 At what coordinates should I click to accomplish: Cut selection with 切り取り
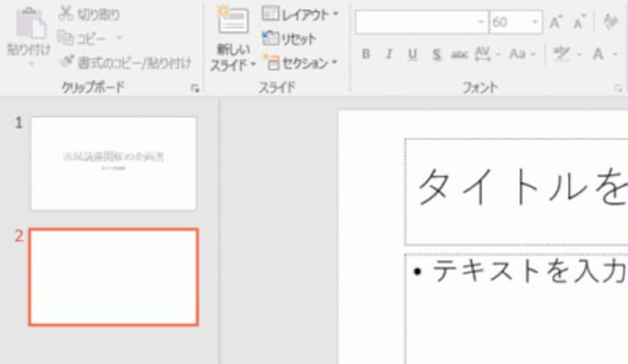(x=89, y=14)
